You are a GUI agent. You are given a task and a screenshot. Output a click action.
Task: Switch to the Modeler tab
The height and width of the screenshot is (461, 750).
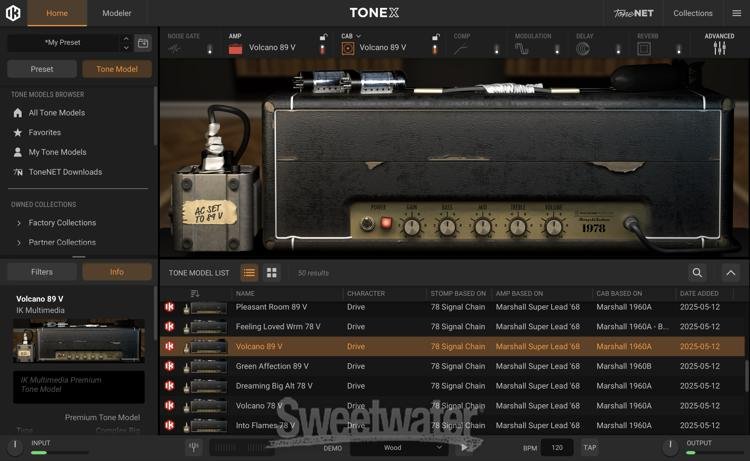tap(116, 13)
